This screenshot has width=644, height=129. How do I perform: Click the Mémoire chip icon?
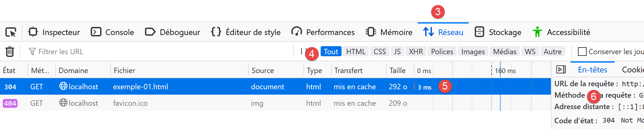pos(371,32)
